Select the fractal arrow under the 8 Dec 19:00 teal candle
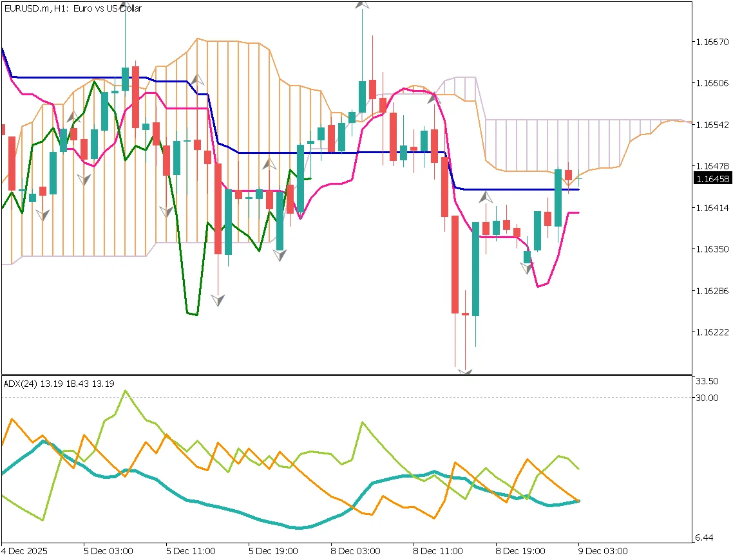This screenshot has height=560, width=742. 528,268
